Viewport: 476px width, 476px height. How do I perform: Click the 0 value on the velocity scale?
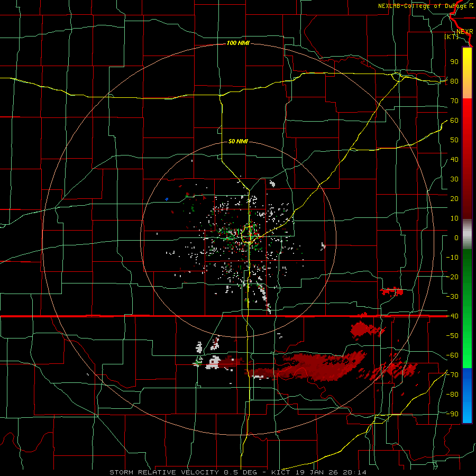pyautogui.click(x=456, y=238)
